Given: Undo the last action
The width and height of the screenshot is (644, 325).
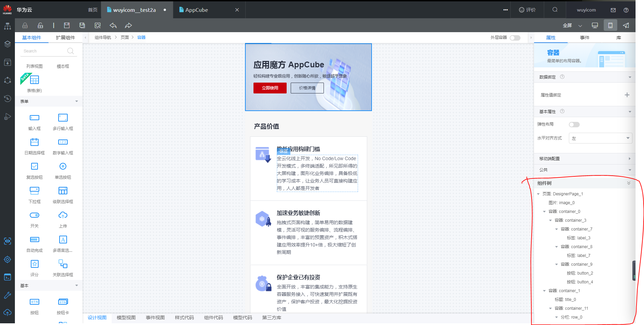Looking at the screenshot, I should 113,25.
